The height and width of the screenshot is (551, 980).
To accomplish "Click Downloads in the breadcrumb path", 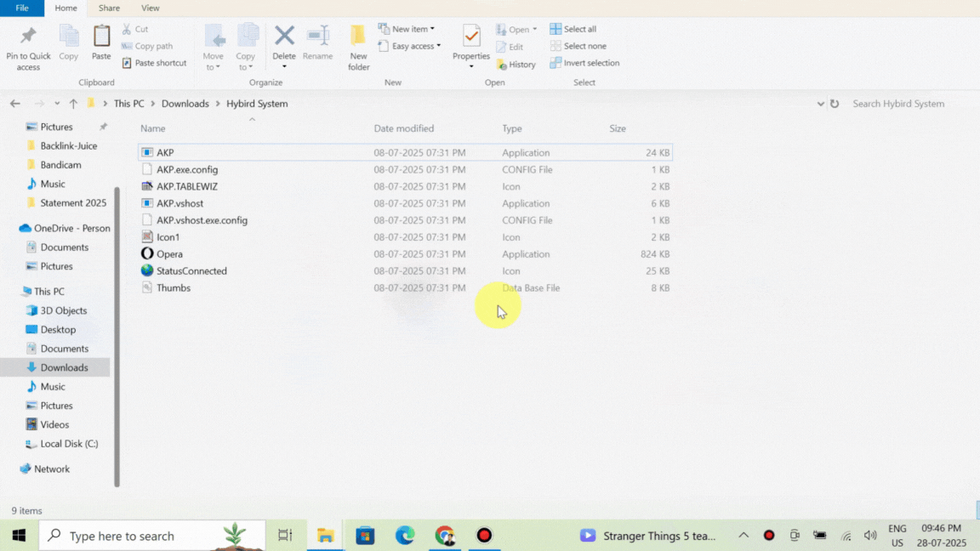I will [185, 104].
